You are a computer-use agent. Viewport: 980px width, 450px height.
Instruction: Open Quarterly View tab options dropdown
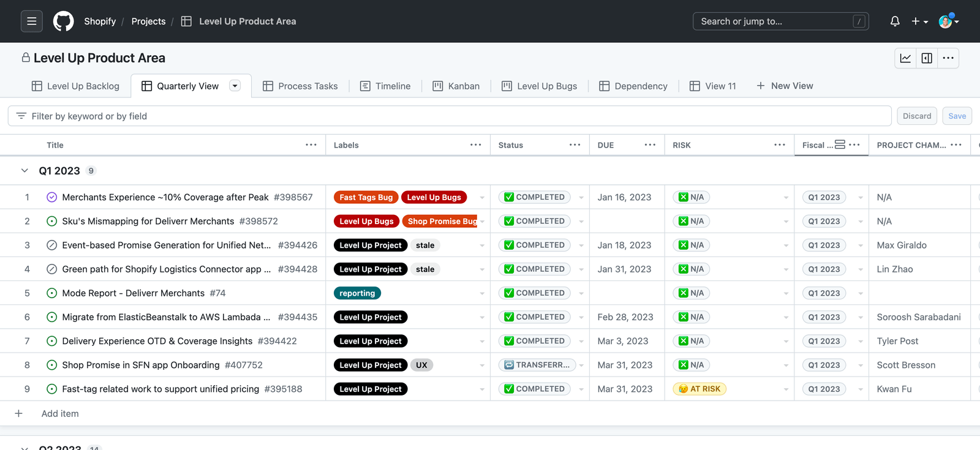click(235, 86)
